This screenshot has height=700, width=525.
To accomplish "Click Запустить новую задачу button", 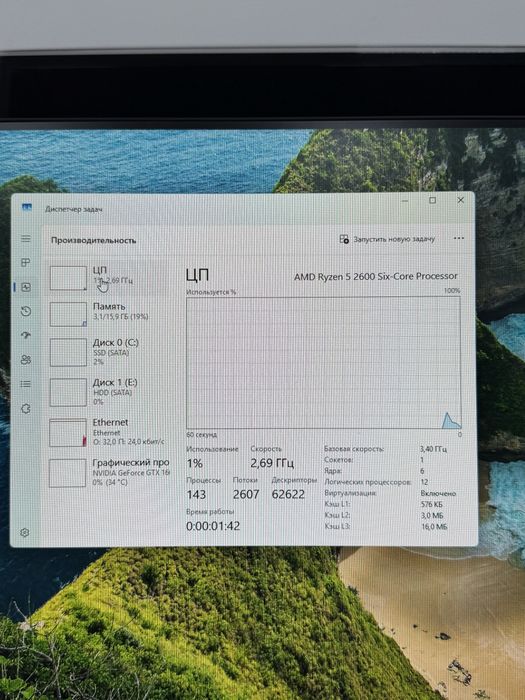I will pyautogui.click(x=387, y=239).
